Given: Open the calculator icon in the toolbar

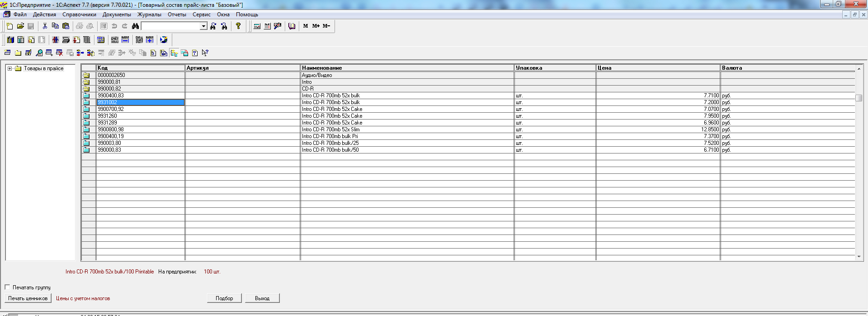Looking at the screenshot, I should click(257, 26).
